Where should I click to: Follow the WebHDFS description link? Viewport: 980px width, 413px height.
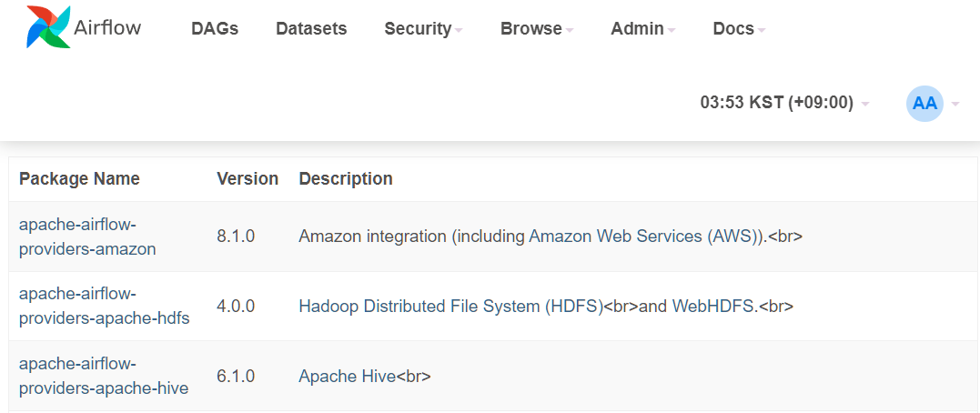coord(714,307)
